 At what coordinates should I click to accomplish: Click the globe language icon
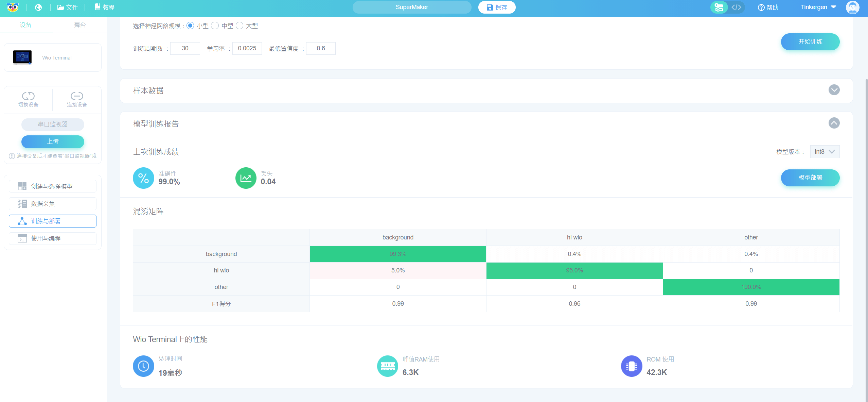(38, 7)
